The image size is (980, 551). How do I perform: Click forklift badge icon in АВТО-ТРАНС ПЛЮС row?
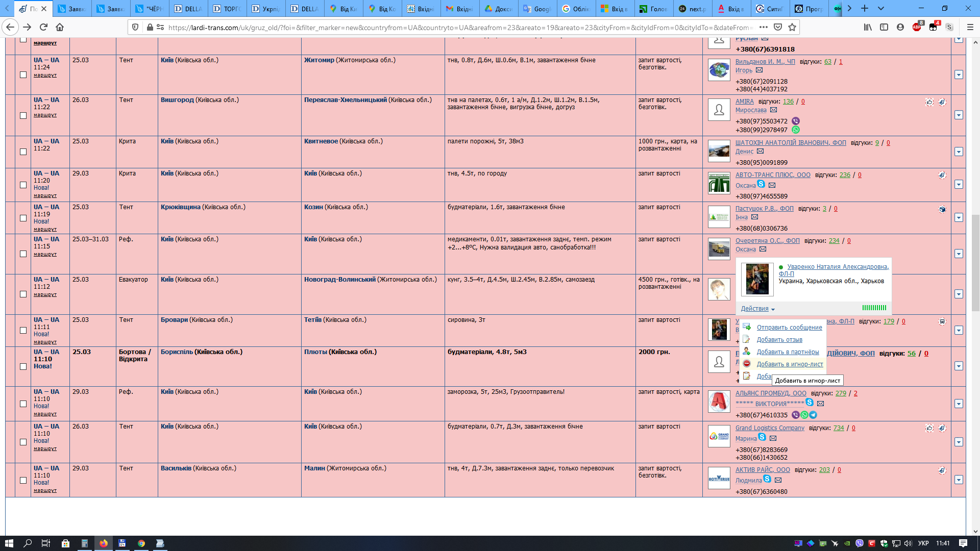tap(942, 175)
